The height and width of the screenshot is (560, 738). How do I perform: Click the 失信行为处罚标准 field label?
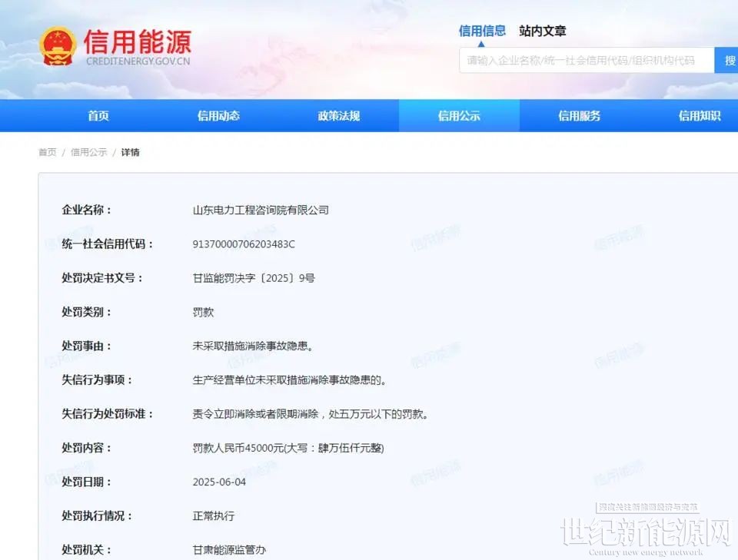pyautogui.click(x=108, y=414)
